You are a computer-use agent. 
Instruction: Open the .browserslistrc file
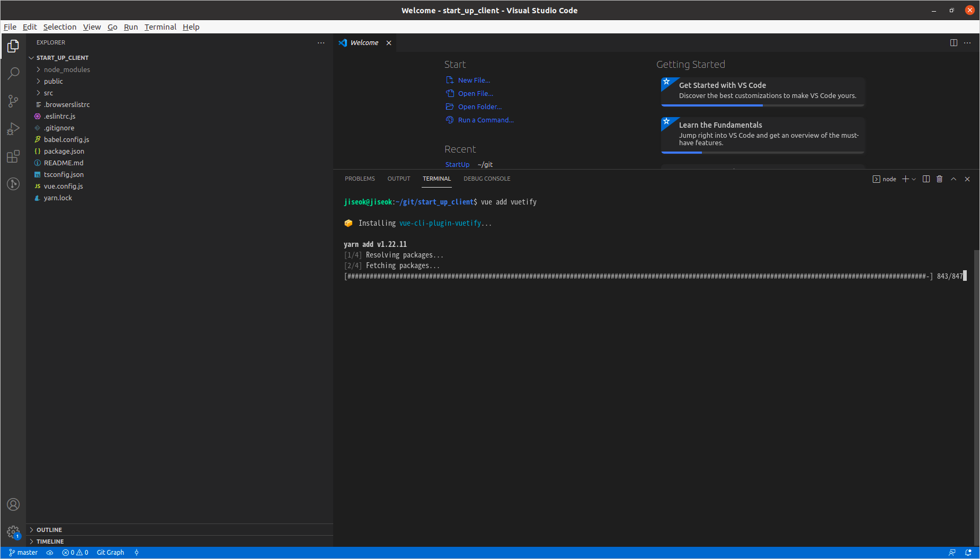179,104
